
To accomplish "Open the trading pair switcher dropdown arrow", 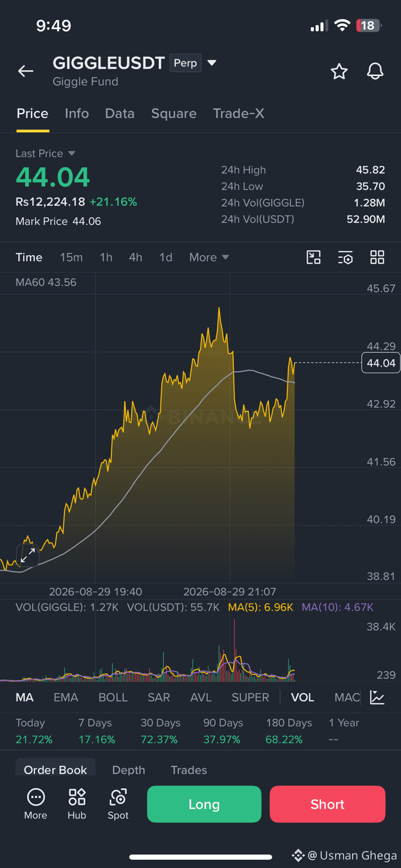I will coord(212,63).
